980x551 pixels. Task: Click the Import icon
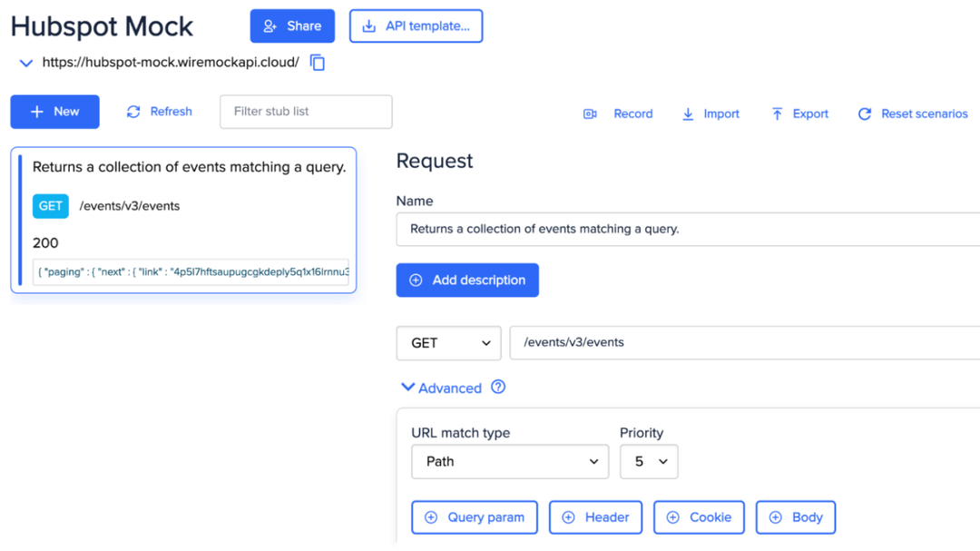[x=688, y=113]
